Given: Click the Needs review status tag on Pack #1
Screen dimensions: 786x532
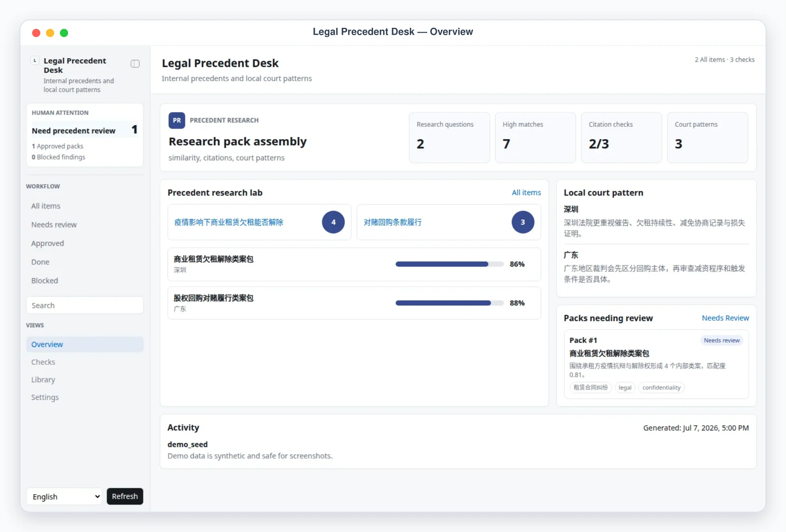Looking at the screenshot, I should pos(721,340).
